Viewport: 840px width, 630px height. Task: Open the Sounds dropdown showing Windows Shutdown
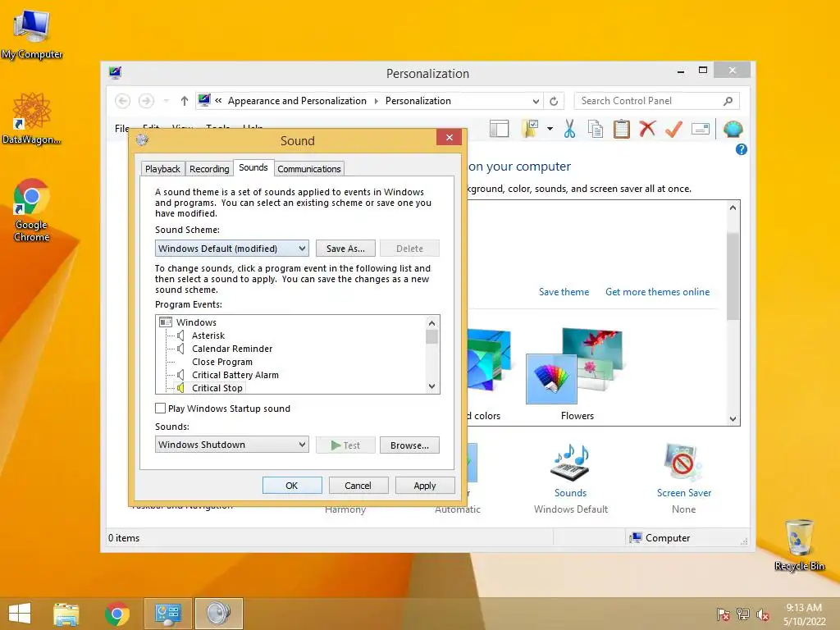click(x=232, y=445)
